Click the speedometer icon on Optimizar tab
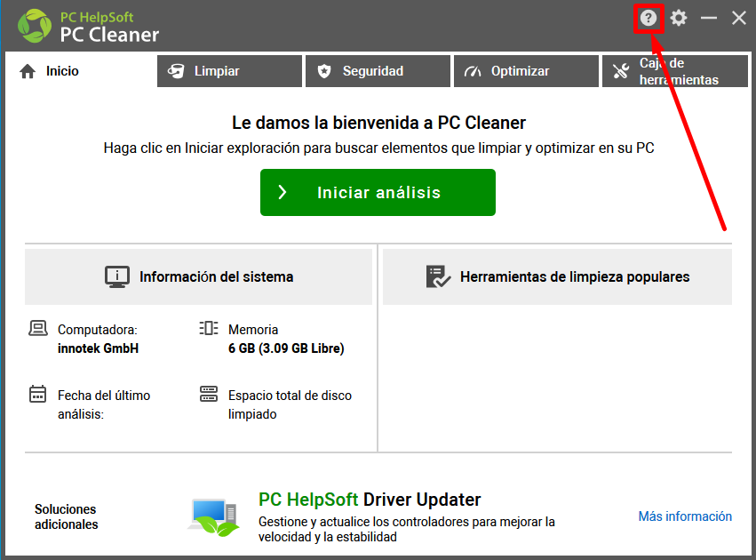756x560 pixels. coord(473,71)
